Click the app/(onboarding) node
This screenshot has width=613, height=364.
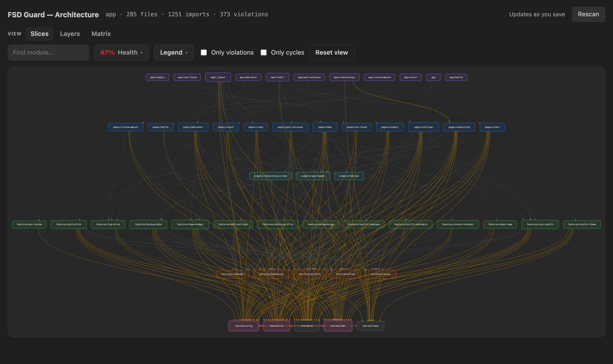344,77
